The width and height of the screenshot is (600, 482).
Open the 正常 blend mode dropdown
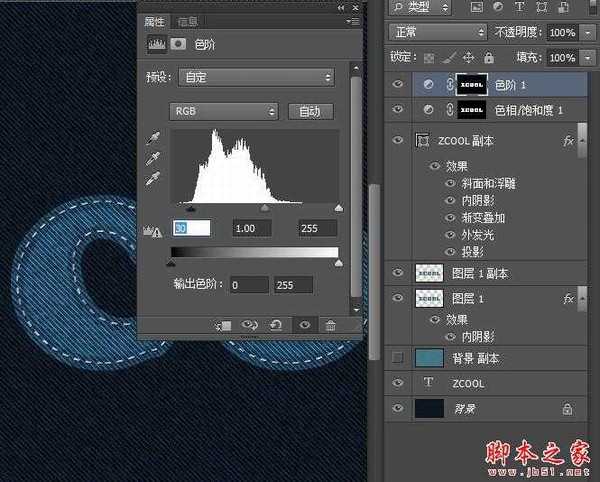pyautogui.click(x=438, y=32)
